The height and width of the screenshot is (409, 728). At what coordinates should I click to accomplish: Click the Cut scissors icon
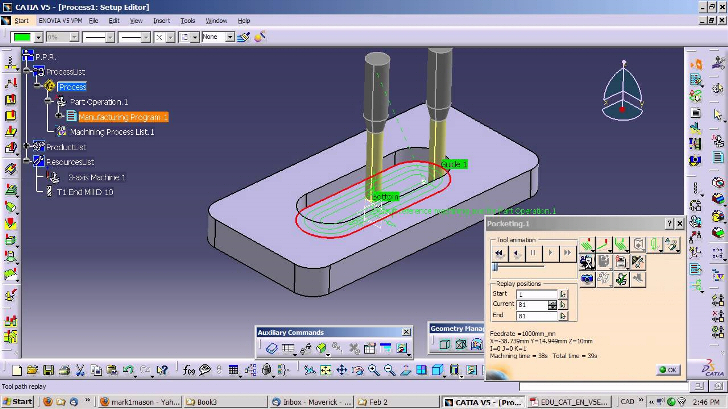coord(80,370)
